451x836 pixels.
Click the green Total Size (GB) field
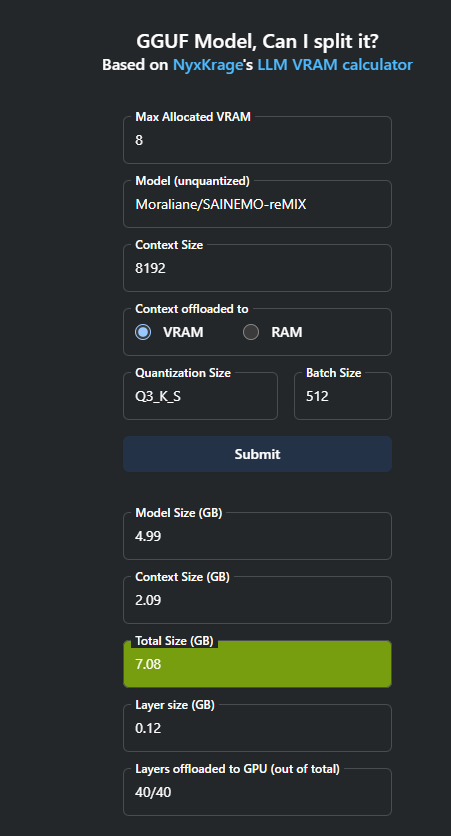257,664
